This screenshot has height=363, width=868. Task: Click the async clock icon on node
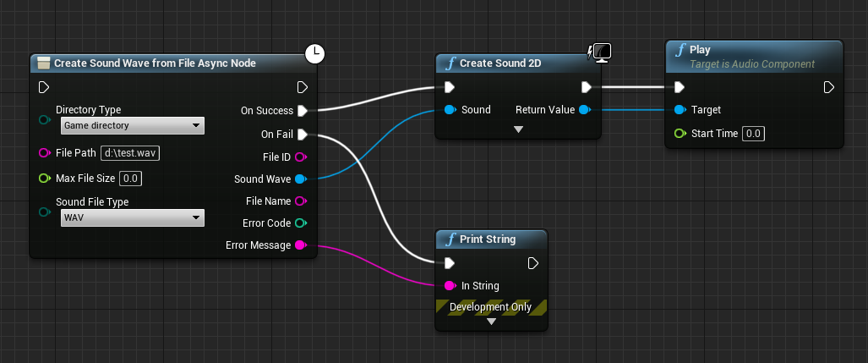tap(314, 54)
